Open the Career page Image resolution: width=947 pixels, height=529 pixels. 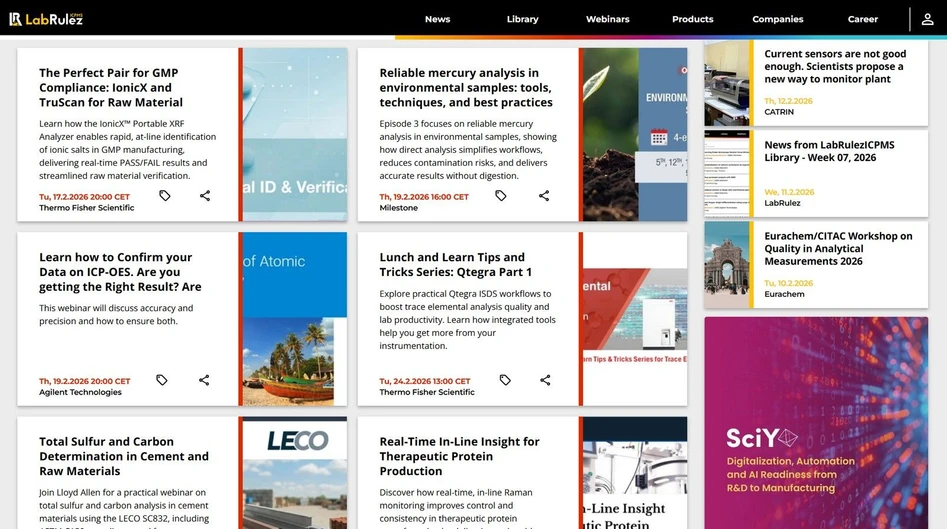(862, 19)
